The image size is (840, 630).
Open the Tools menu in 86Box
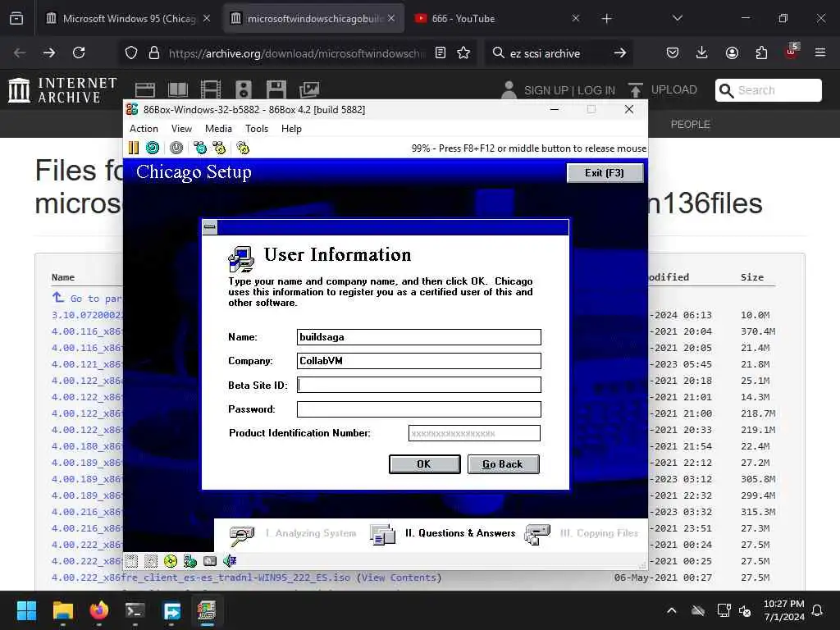pos(257,129)
